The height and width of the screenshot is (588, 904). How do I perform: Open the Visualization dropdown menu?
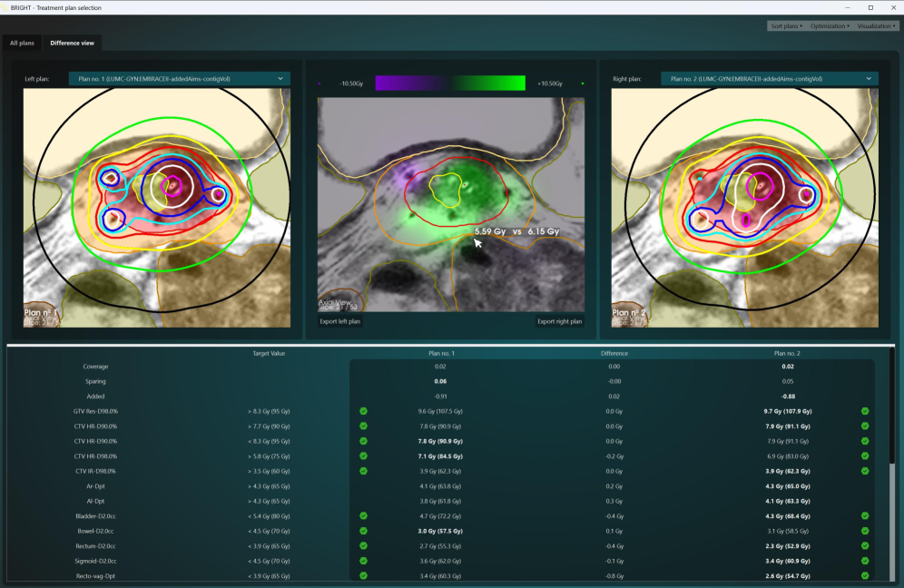(x=875, y=26)
